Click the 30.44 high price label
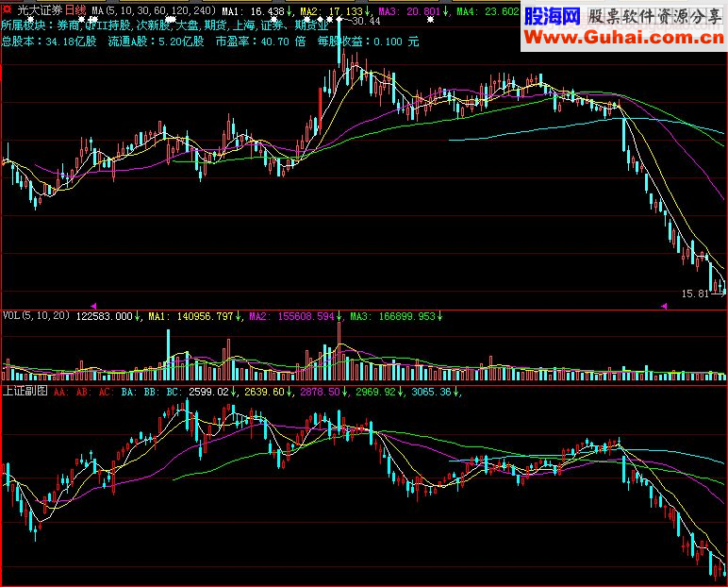This screenshot has height=587, width=728. 366,22
